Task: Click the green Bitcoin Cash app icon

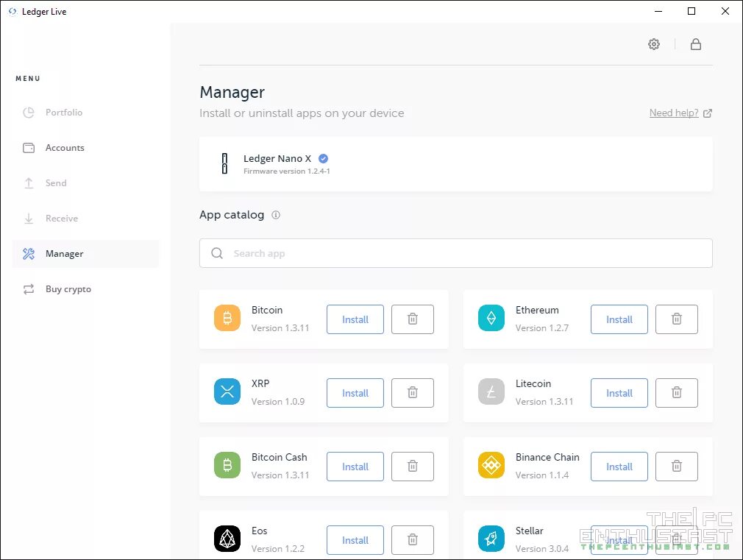Action: click(227, 465)
